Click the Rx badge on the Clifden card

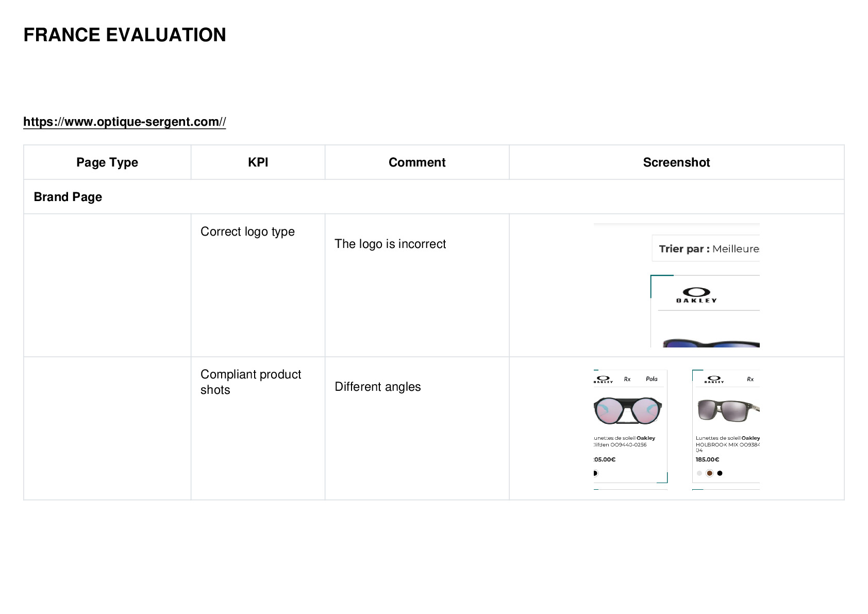click(x=627, y=379)
